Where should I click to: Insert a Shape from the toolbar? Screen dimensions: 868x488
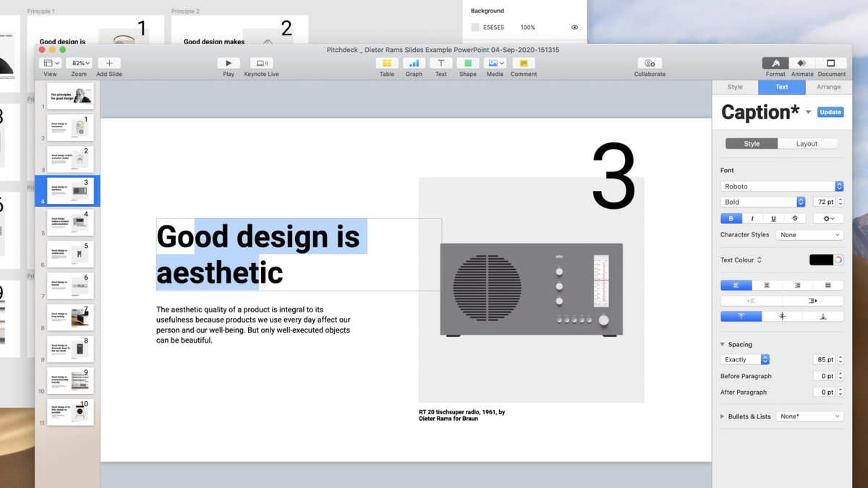(468, 63)
